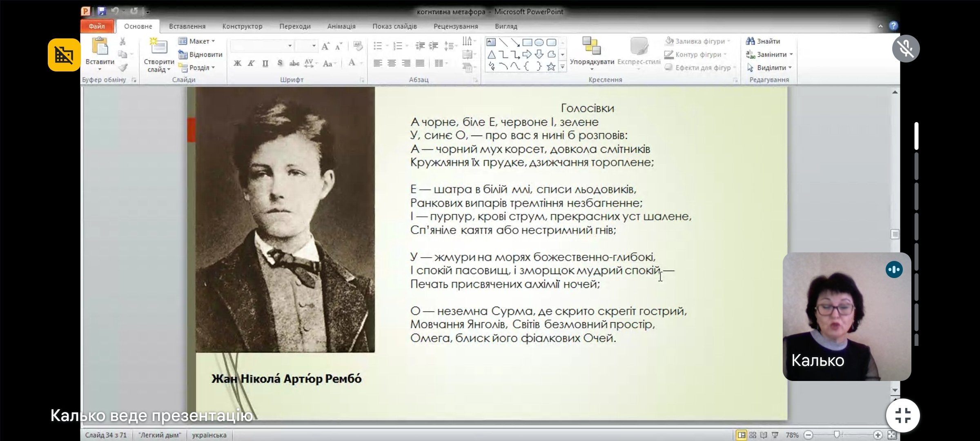980x441 pixels.
Task: Toggle italic К formatting
Action: click(x=251, y=63)
